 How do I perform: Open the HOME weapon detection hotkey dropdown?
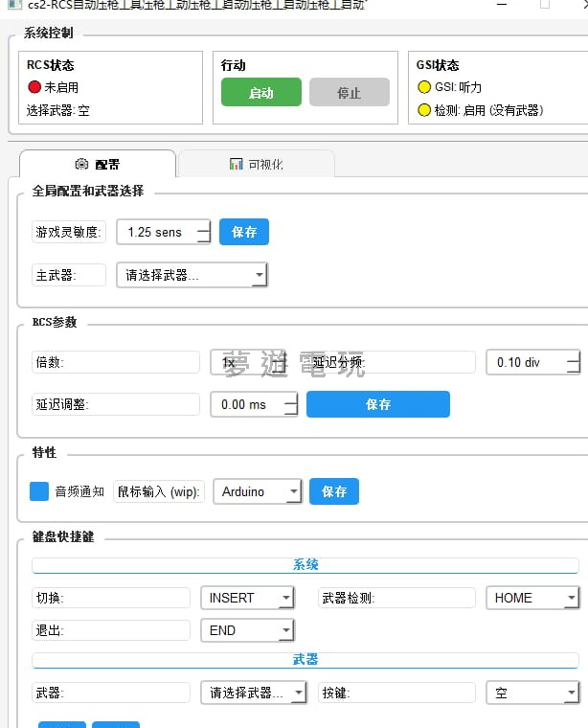point(531,598)
